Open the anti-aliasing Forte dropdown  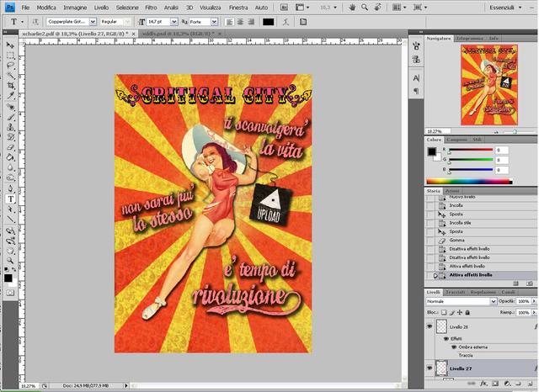click(x=214, y=22)
